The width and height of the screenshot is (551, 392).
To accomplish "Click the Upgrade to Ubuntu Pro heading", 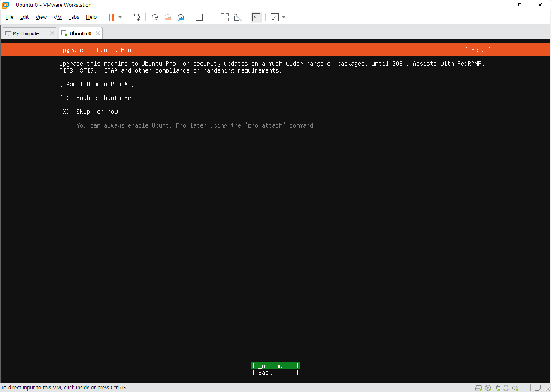I will 95,50.
